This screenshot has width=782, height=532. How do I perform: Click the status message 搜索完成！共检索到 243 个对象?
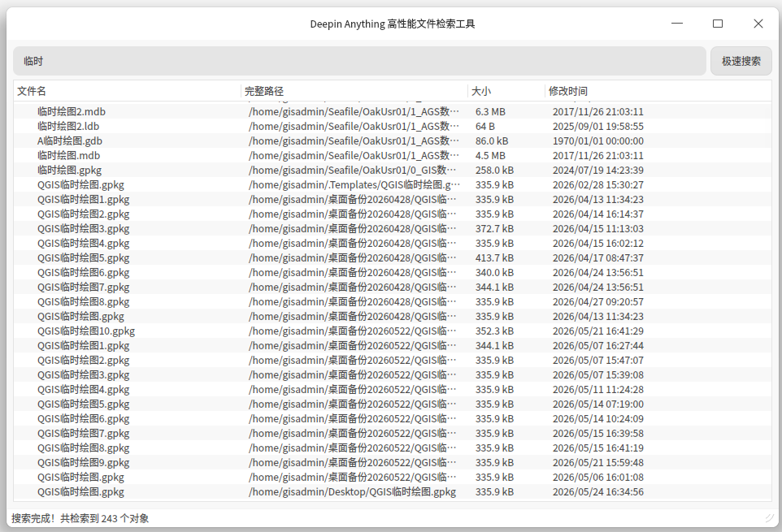pos(80,518)
